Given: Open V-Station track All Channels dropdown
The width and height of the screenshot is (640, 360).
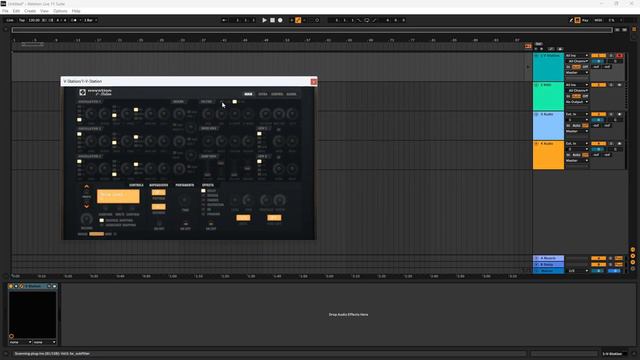Looking at the screenshot, I should point(577,61).
